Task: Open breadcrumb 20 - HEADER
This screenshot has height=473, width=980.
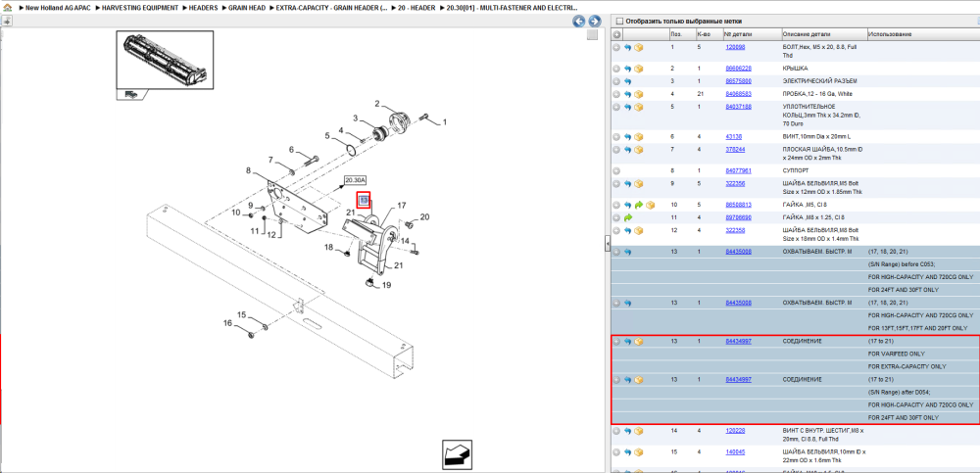Action: pos(415,8)
